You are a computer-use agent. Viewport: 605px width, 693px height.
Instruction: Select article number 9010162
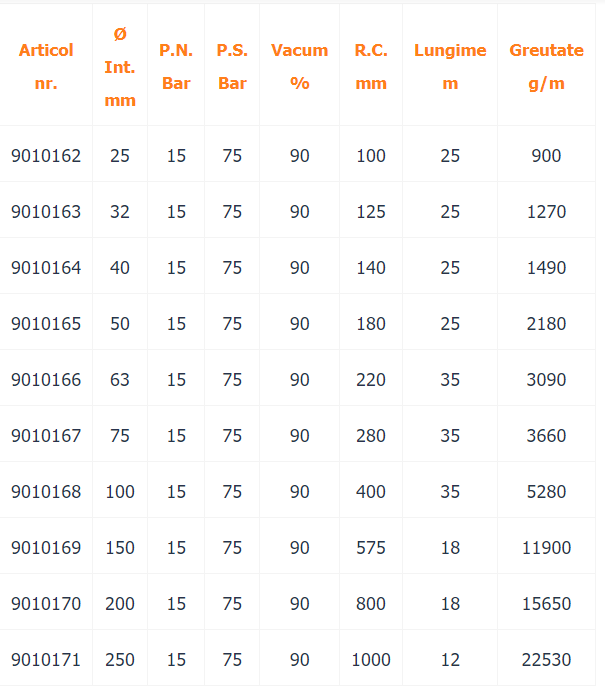click(x=46, y=156)
